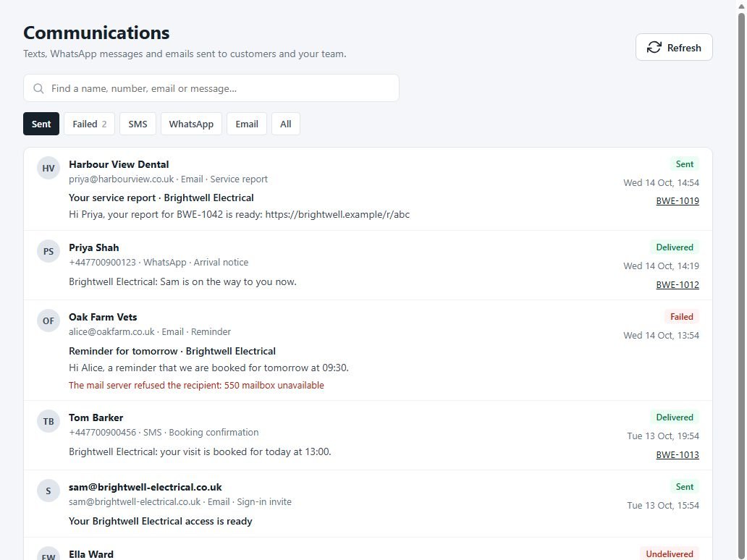Show All communications tab
Image resolution: width=747 pixels, height=560 pixels.
coord(285,124)
